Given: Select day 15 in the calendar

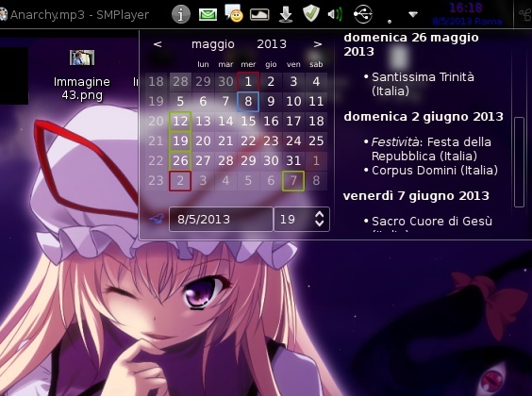Looking at the screenshot, I should [x=248, y=121].
